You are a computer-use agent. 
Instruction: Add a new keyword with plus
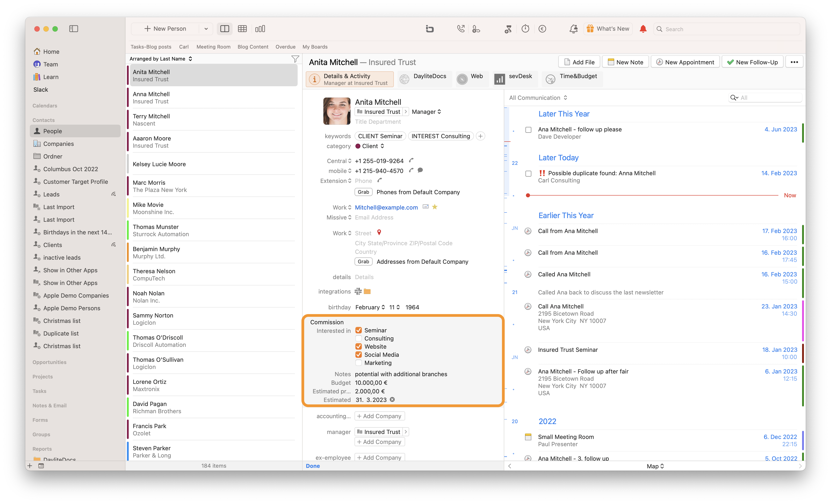pyautogui.click(x=481, y=136)
